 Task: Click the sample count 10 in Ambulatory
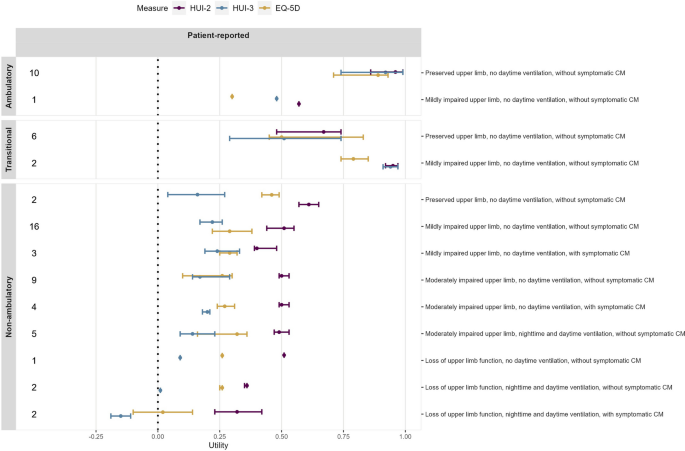click(34, 73)
